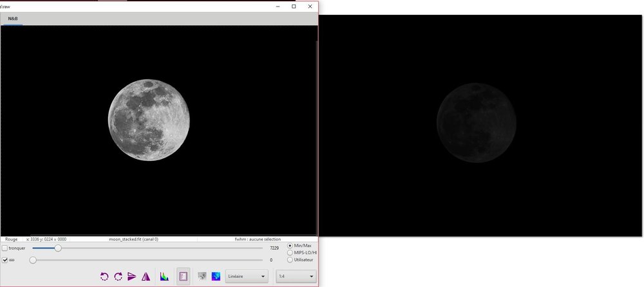This screenshot has height=287, width=644.
Task: Switch to the N&B tab
Action: [x=13, y=19]
